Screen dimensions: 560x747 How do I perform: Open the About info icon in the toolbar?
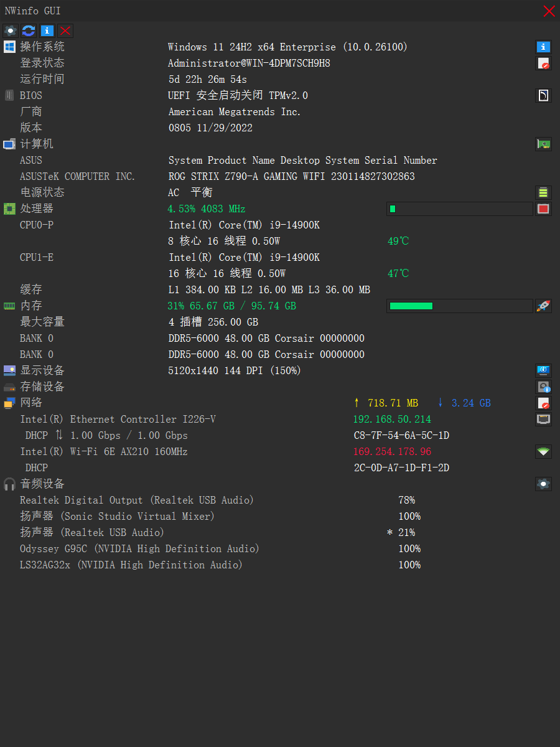47,31
